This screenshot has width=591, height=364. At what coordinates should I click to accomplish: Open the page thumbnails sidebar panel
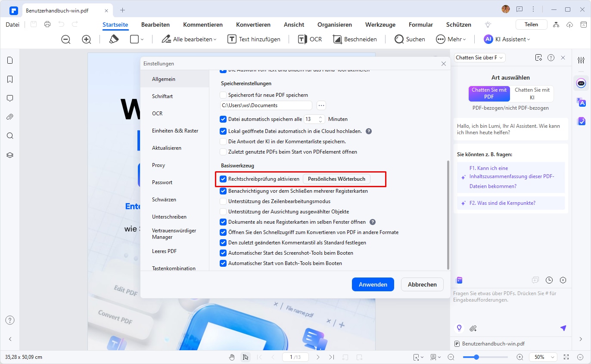pos(10,60)
